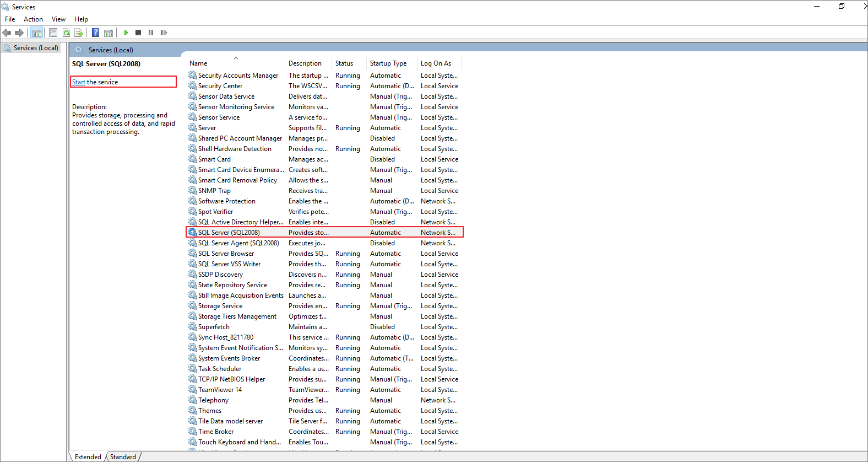Select Storage Tiers Management service

237,316
